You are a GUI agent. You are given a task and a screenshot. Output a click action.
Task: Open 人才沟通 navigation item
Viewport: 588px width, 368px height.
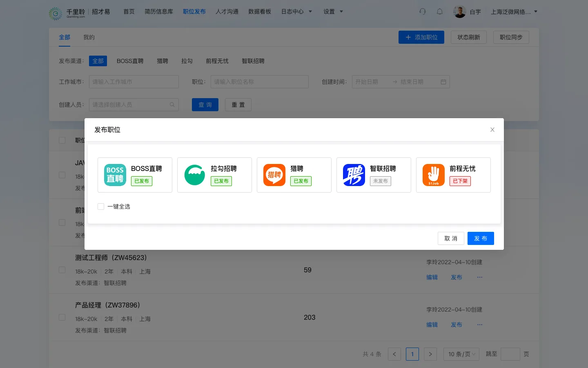[x=227, y=11]
